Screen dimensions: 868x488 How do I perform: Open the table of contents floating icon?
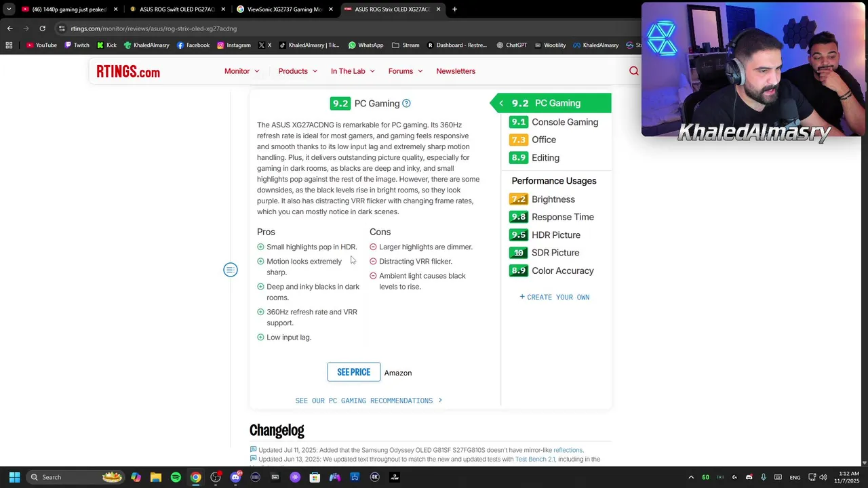[231, 270]
